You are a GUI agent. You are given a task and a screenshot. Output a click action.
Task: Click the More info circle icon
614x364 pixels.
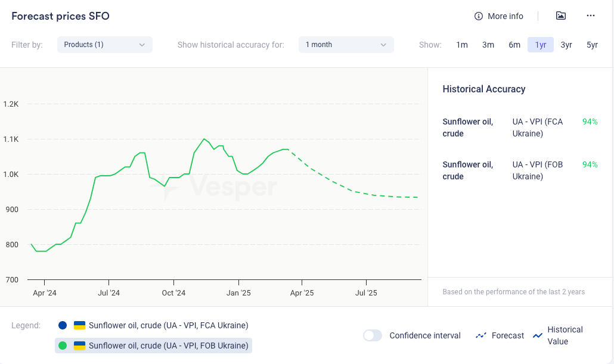point(478,16)
